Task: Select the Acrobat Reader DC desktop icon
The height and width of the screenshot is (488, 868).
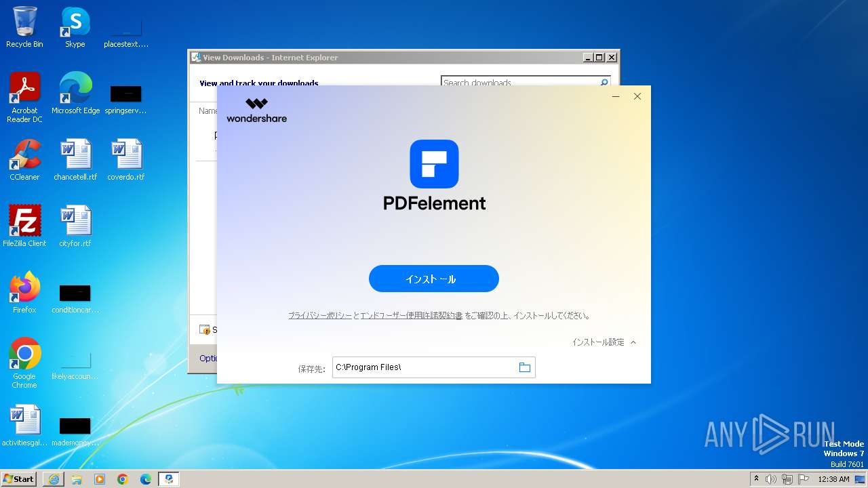Action: 24,98
